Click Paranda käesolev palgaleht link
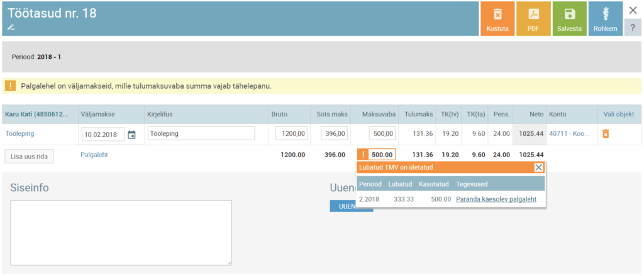The width and height of the screenshot is (644, 276). pyautogui.click(x=496, y=199)
